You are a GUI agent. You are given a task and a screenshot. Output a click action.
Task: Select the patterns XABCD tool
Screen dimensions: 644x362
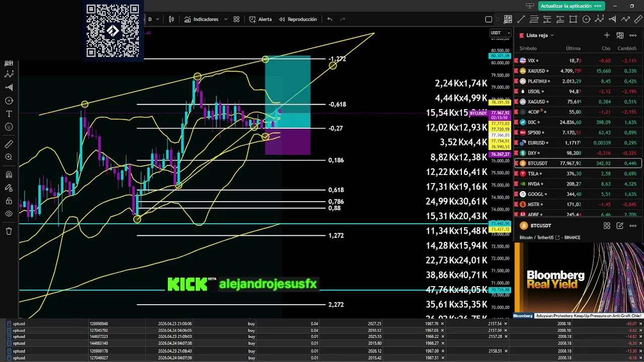point(9,74)
